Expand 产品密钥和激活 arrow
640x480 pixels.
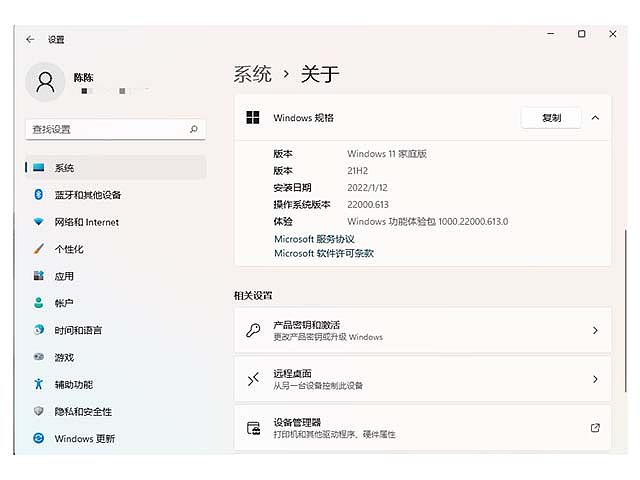click(x=595, y=330)
